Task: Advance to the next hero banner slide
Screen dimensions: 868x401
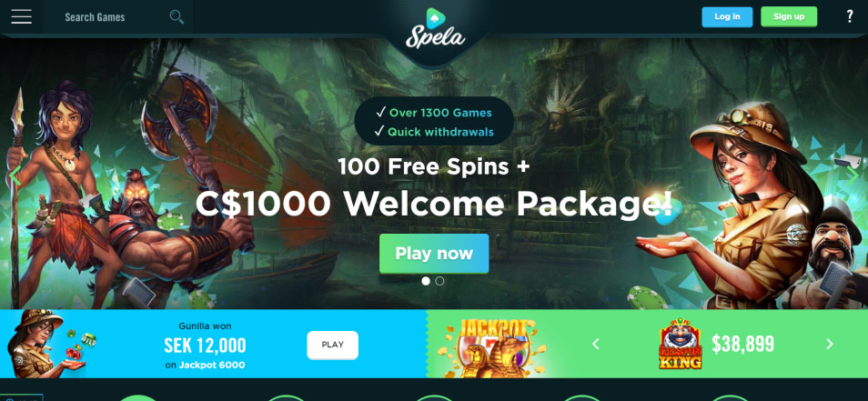Action: (853, 175)
